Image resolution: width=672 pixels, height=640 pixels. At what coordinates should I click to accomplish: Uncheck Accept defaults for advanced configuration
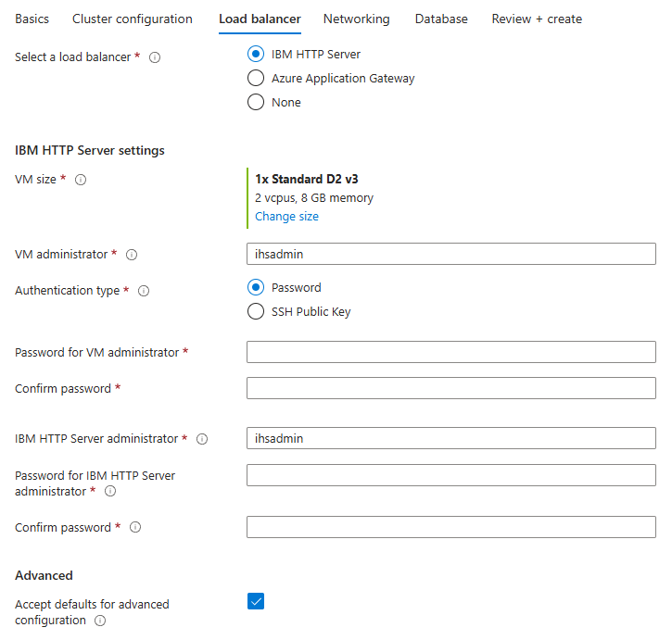[x=256, y=602]
